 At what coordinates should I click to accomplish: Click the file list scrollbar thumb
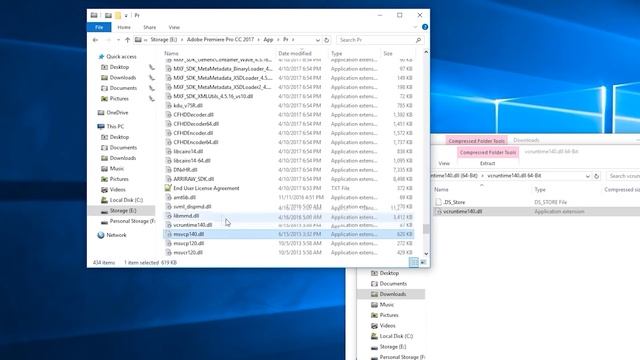426,229
